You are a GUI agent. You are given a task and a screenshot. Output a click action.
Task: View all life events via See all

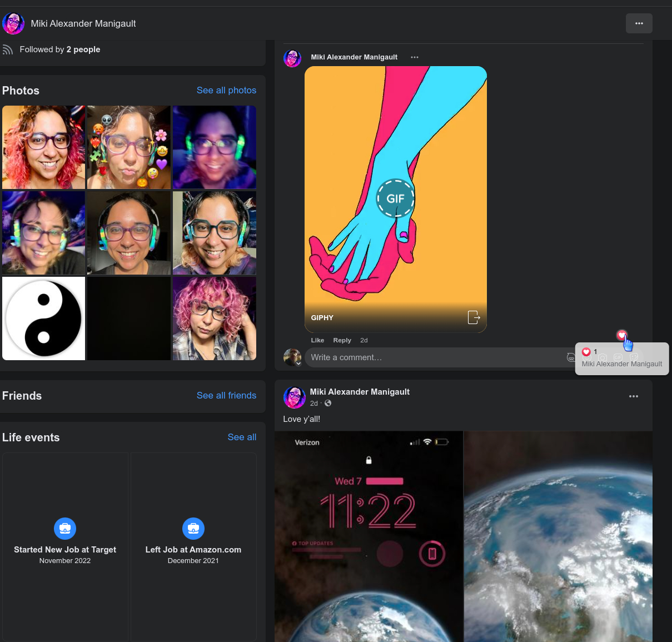(x=242, y=437)
